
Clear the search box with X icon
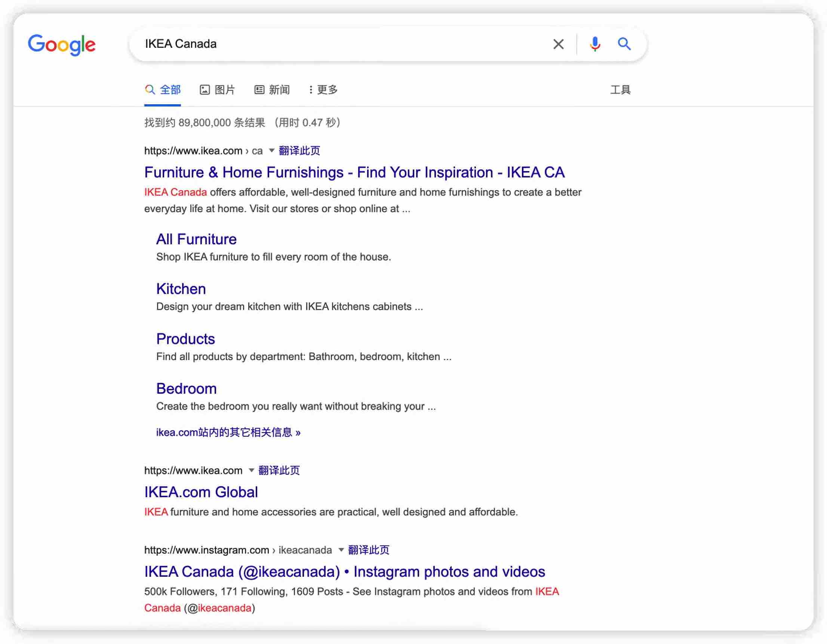(558, 44)
